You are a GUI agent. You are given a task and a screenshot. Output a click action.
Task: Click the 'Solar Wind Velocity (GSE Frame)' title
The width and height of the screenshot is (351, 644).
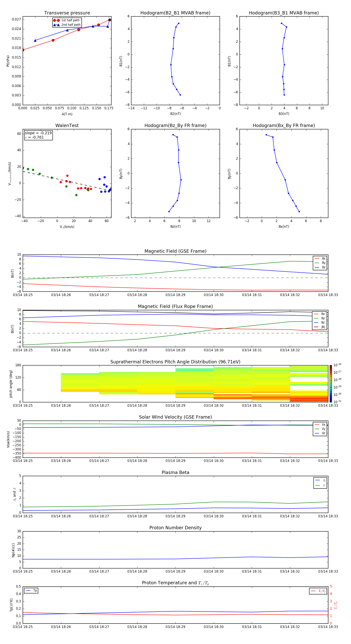(x=175, y=417)
